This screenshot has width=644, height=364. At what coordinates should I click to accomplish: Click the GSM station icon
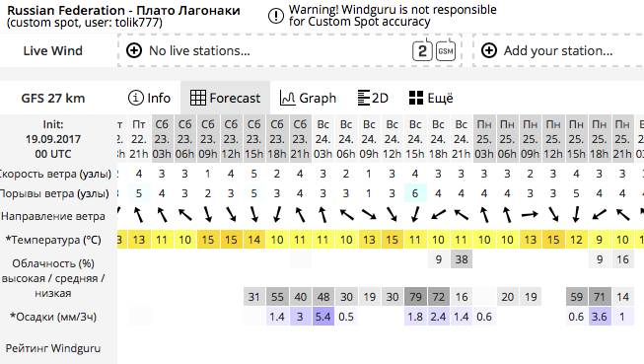(446, 50)
